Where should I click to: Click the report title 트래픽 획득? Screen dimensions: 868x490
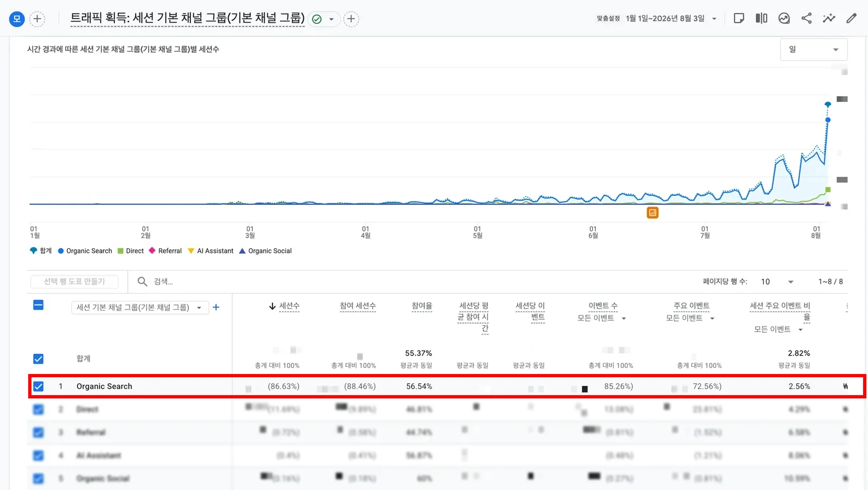[188, 18]
